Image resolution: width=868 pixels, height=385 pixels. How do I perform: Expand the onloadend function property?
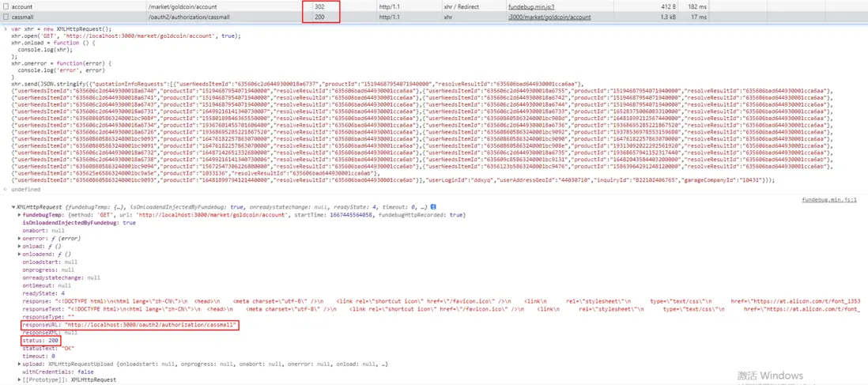20,253
